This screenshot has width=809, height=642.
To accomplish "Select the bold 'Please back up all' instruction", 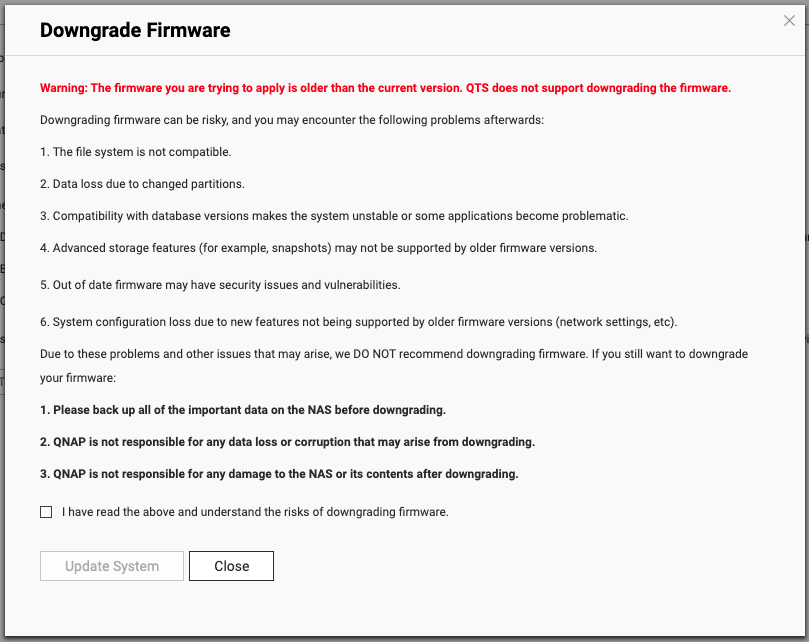I will click(x=242, y=410).
